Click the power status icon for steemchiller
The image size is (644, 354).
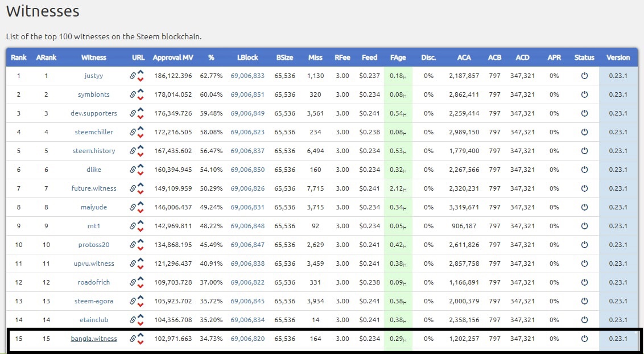point(584,132)
